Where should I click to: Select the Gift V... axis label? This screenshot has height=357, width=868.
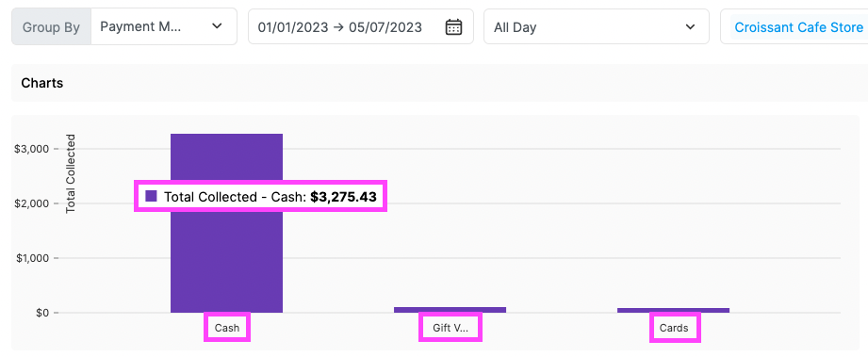450,328
